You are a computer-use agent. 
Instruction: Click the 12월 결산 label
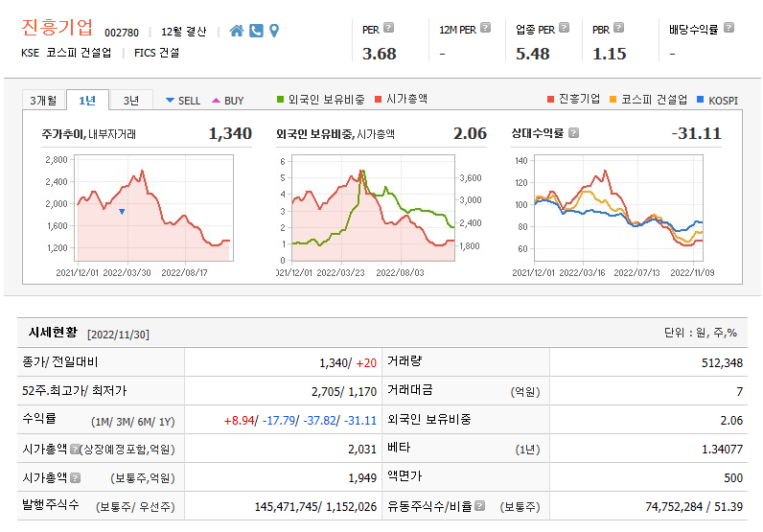[184, 32]
